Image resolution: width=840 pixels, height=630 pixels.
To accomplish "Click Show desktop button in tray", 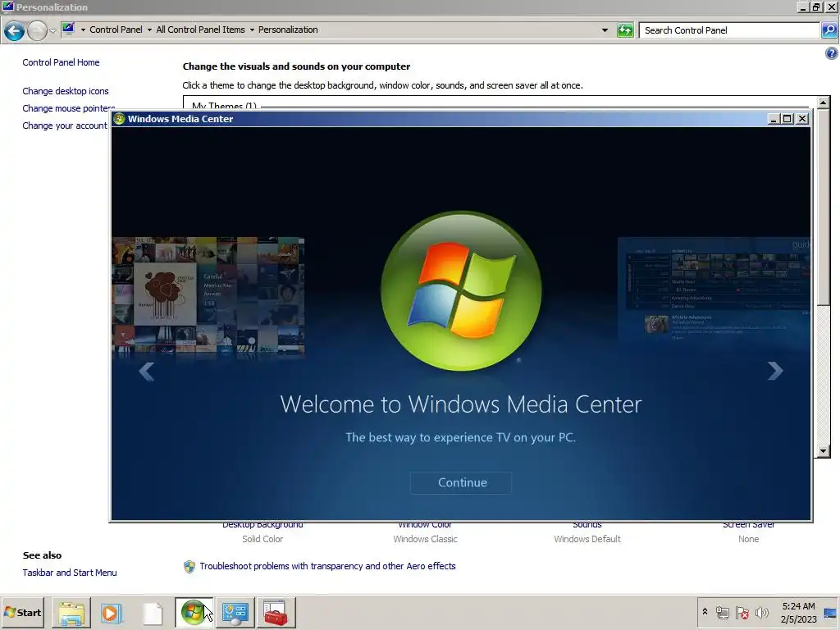I will coord(830,613).
